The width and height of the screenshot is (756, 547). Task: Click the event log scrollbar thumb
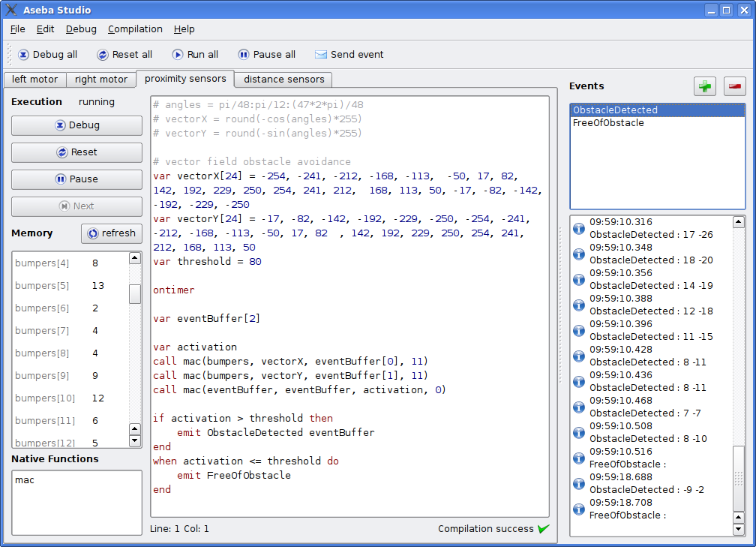point(738,479)
